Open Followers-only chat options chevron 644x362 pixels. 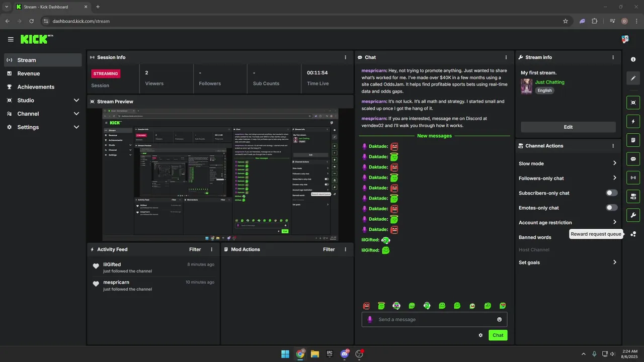(615, 178)
